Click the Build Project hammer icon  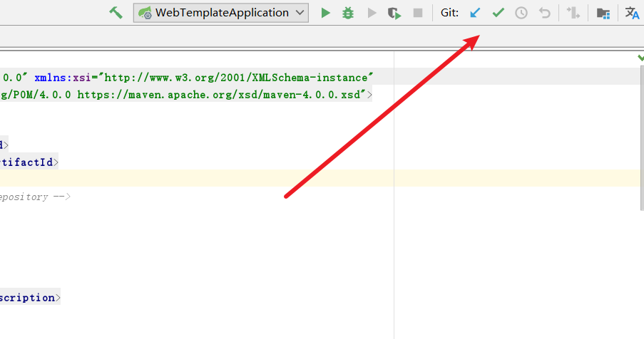coord(116,13)
